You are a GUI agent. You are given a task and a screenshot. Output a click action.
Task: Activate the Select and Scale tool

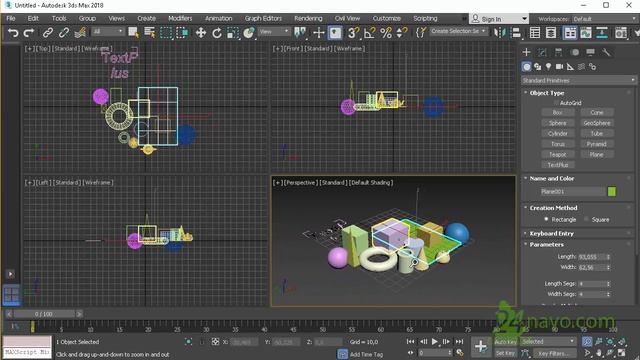233,33
